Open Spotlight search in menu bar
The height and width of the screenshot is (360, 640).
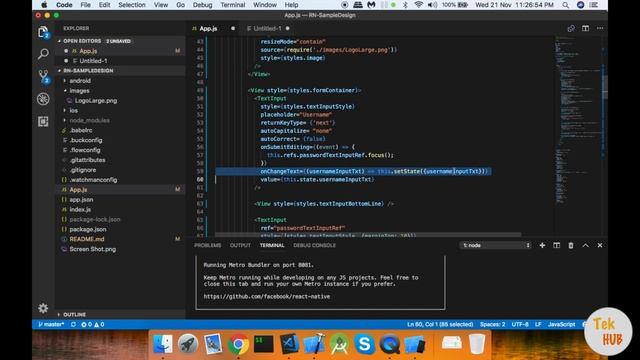(x=565, y=5)
